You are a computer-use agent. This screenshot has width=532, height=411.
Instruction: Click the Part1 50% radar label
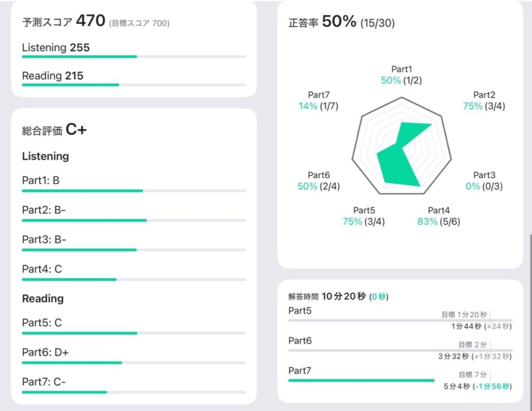point(401,75)
